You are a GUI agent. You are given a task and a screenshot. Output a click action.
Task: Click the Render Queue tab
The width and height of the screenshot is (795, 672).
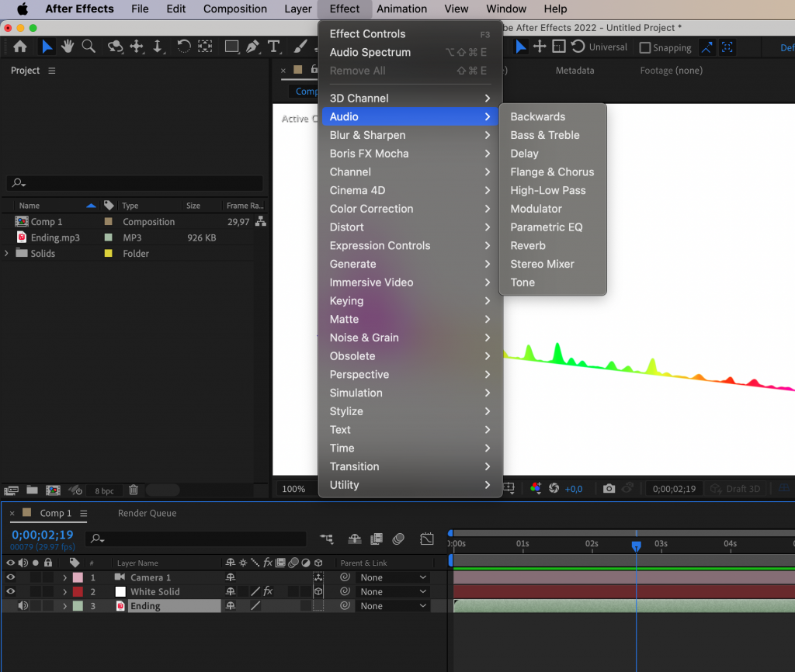146,513
